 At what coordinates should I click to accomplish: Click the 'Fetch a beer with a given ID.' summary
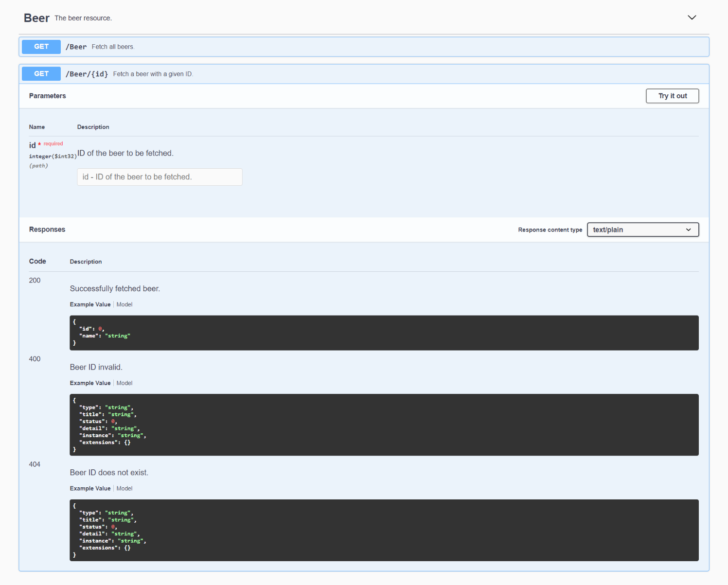coord(153,74)
